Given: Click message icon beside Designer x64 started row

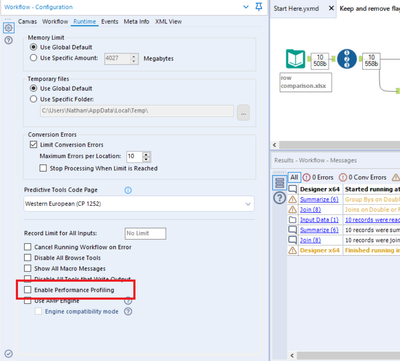Looking at the screenshot, I should click(292, 189).
